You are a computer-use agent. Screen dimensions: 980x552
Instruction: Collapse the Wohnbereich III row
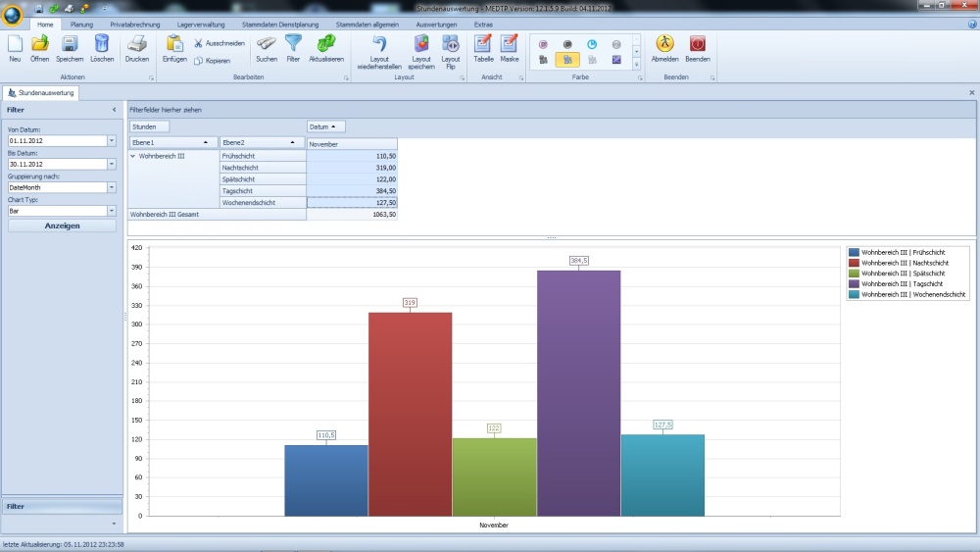133,156
